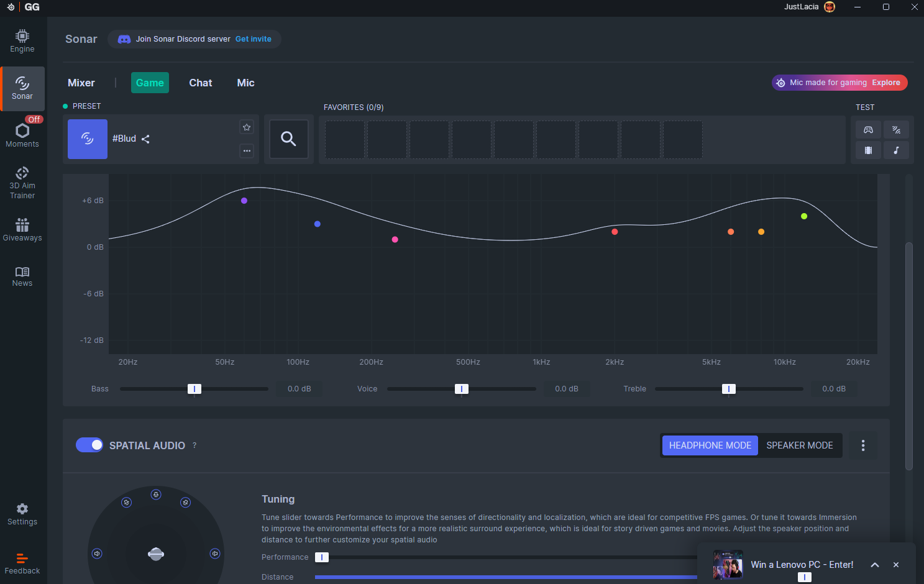Image resolution: width=924 pixels, height=584 pixels.
Task: Click the Performance tuning slider handle
Action: pos(322,557)
